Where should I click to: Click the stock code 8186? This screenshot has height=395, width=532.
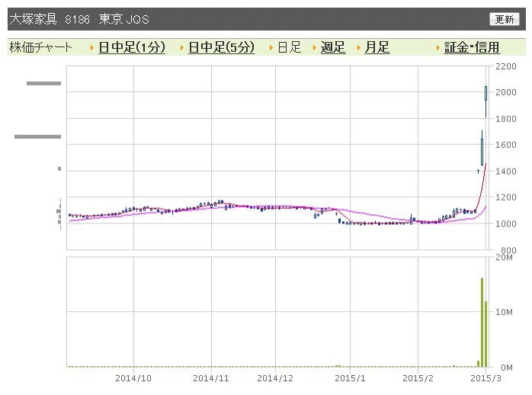77,19
